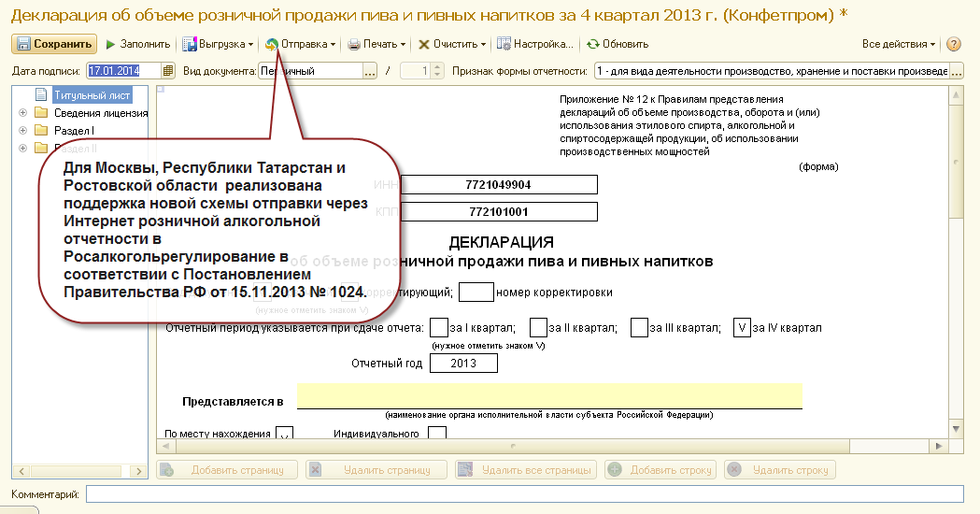Click into the Комментарий input field
The height and width of the screenshot is (514, 980).
525,494
